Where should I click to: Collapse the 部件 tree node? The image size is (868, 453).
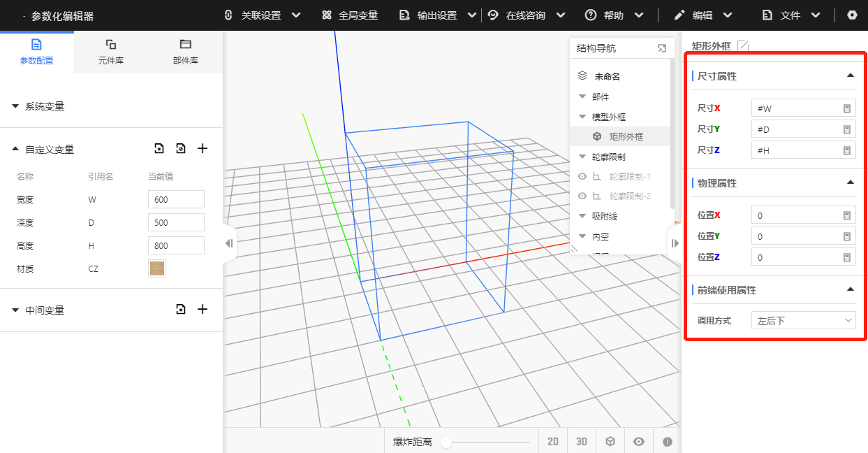pyautogui.click(x=582, y=96)
